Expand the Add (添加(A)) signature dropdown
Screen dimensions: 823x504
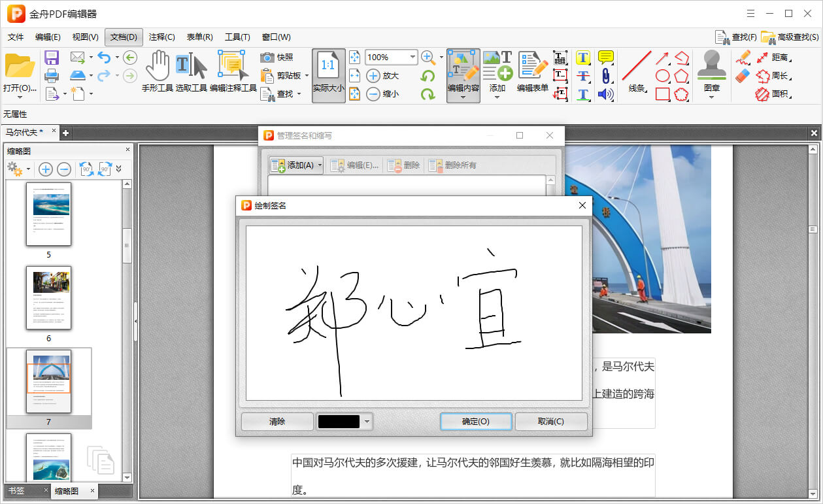tap(320, 165)
